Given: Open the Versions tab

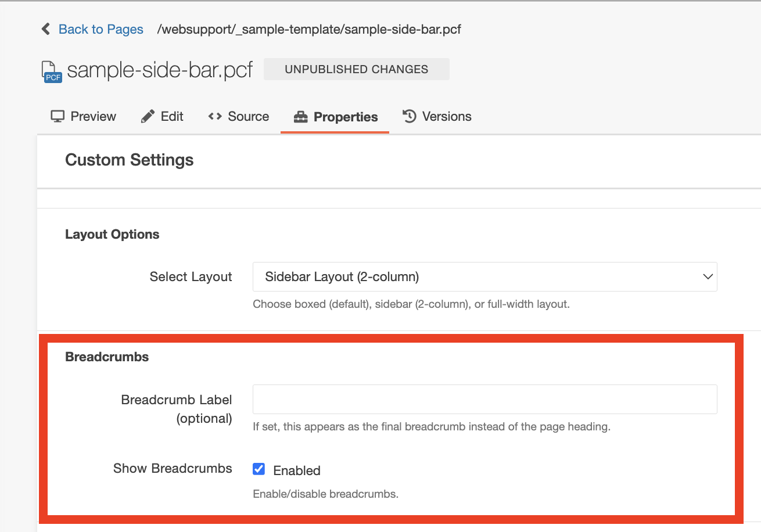Looking at the screenshot, I should tap(446, 117).
